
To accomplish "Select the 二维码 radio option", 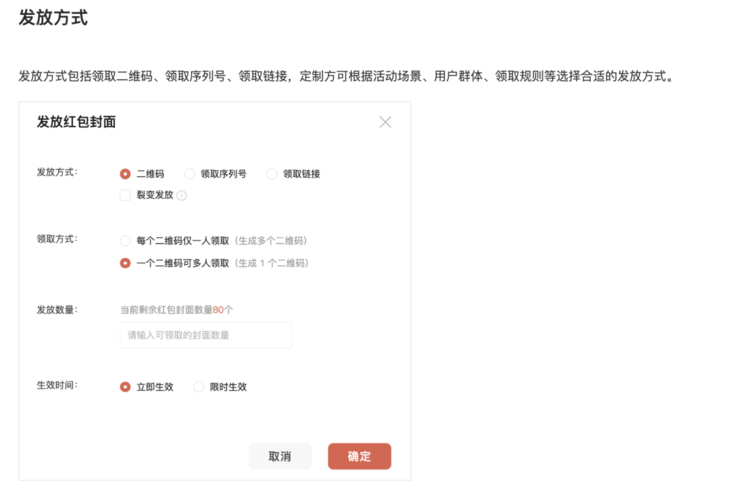I will point(125,174).
